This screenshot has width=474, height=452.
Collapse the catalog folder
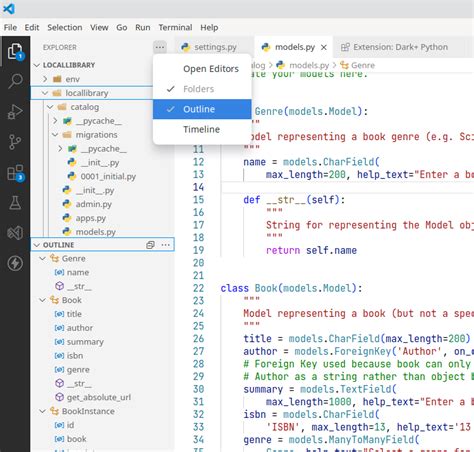point(50,107)
